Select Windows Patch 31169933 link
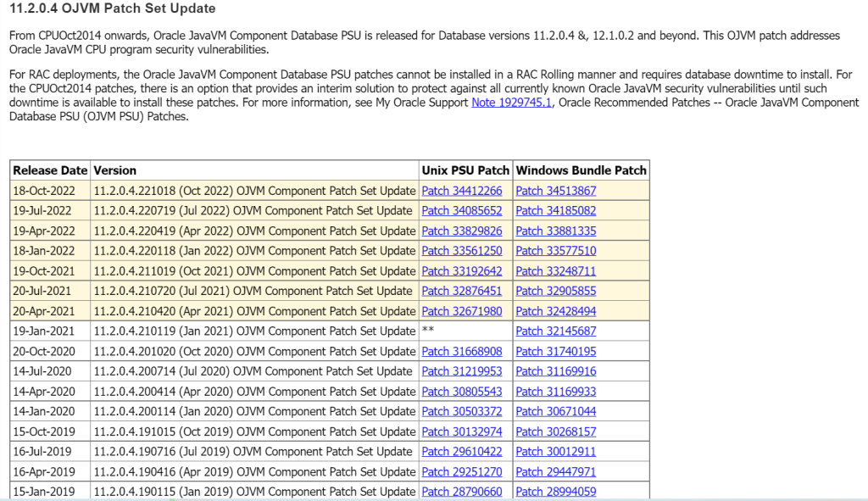The width and height of the screenshot is (868, 501). click(556, 392)
